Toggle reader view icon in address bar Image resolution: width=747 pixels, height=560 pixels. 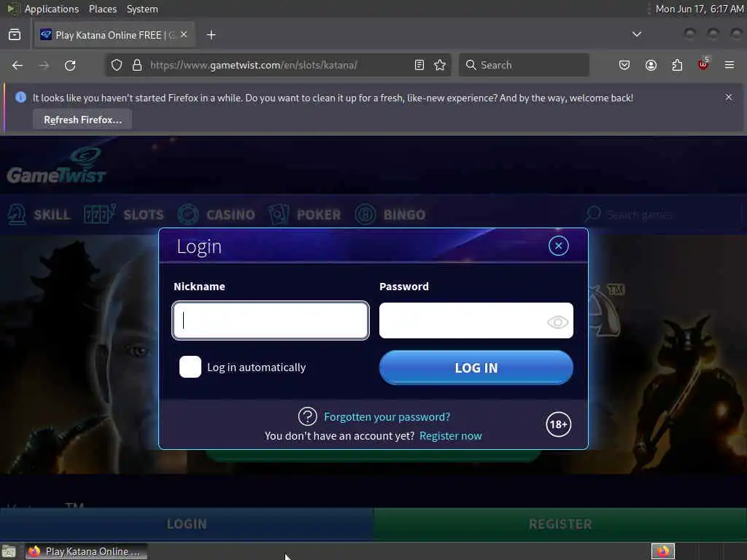419,65
